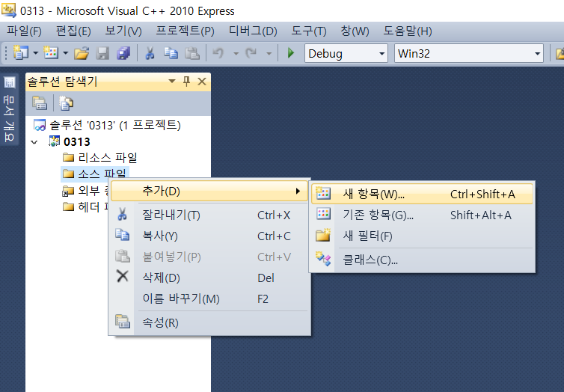This screenshot has width=564, height=392.
Task: Open dropdown arrow next to New Project icon
Action: [x=36, y=53]
